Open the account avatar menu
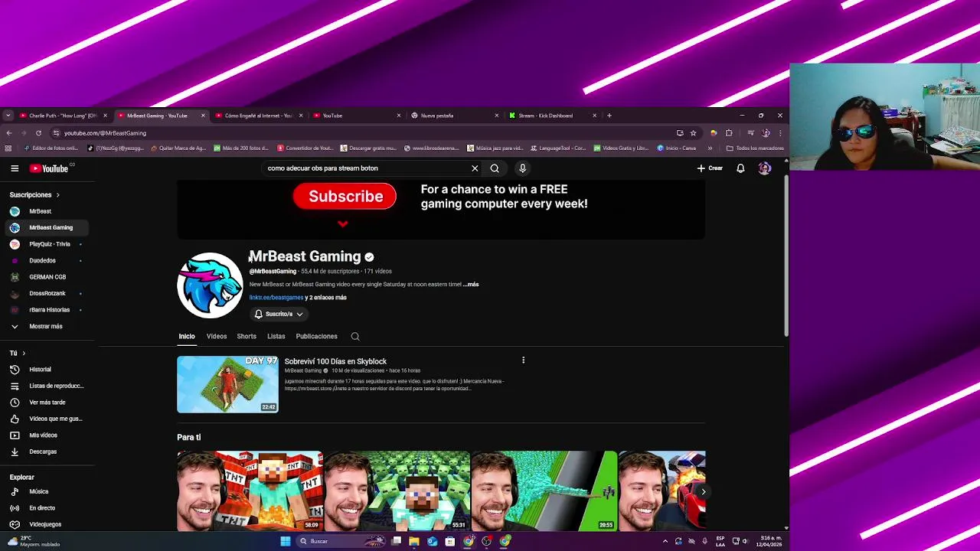The image size is (980, 551). [x=764, y=168]
